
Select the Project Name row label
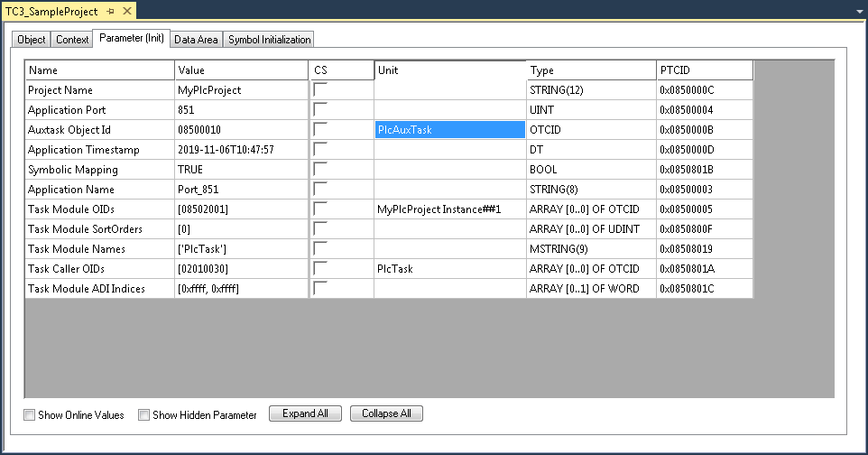(x=99, y=89)
